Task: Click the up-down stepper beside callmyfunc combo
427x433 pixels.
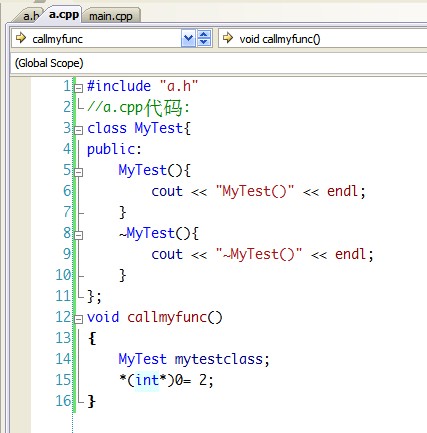Action: coord(204,38)
